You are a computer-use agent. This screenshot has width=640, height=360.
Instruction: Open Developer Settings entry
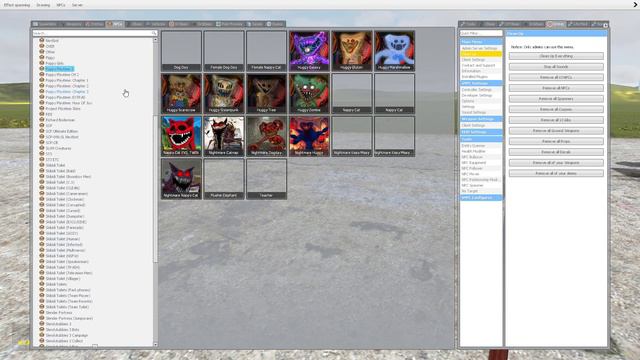click(x=477, y=95)
